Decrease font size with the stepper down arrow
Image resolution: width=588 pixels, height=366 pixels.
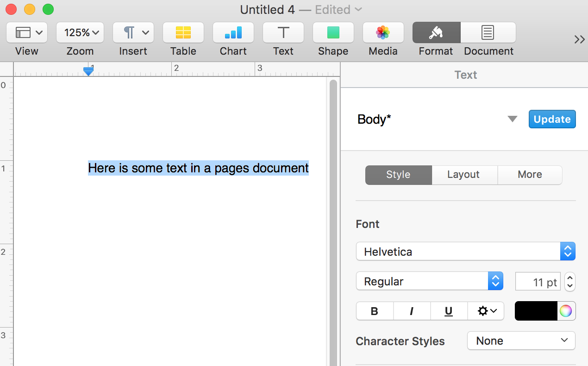(x=570, y=286)
